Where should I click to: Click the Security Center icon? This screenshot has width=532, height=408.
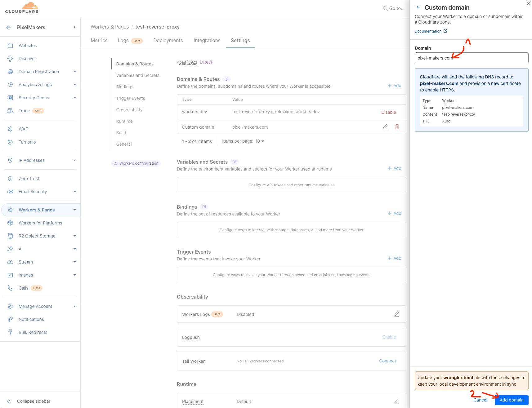pos(10,98)
